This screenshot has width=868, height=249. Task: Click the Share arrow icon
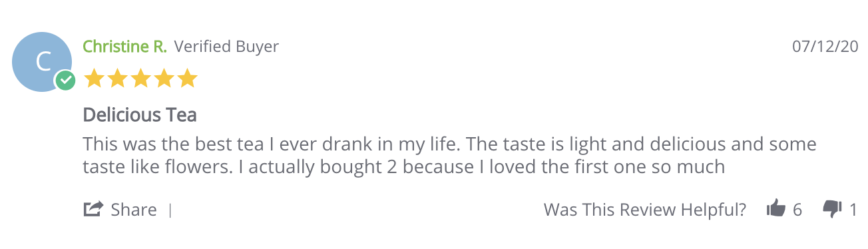click(93, 209)
